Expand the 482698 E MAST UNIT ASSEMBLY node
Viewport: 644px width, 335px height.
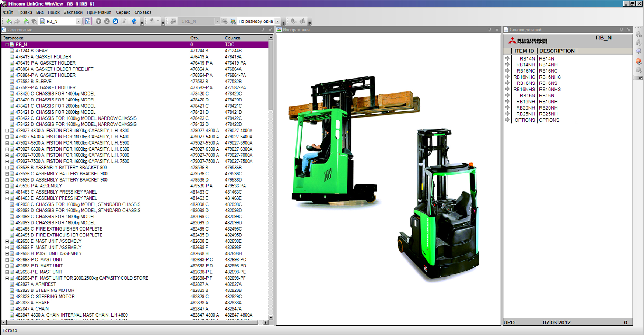click(x=7, y=241)
